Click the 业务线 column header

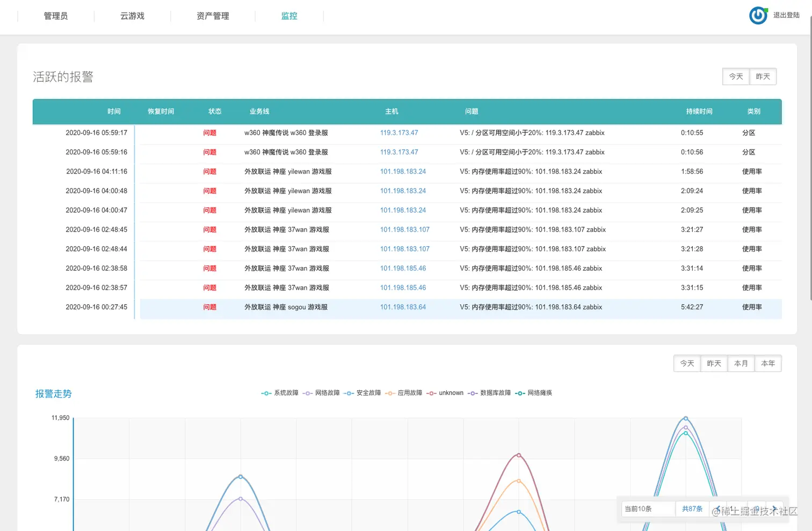click(259, 111)
